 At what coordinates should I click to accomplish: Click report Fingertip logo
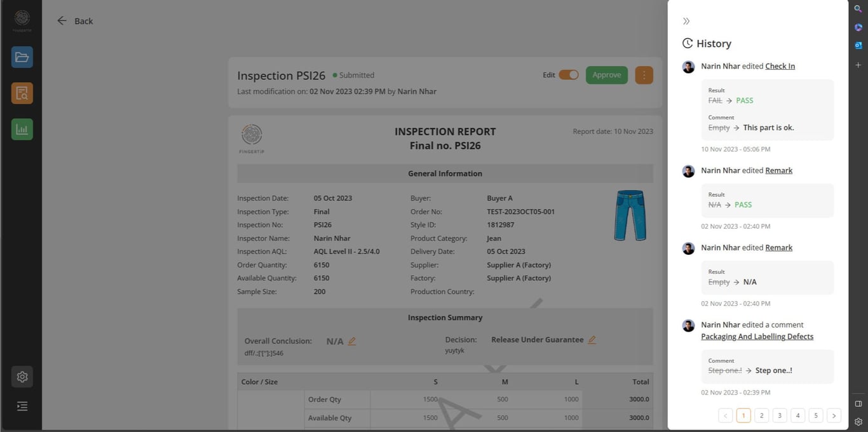point(252,139)
